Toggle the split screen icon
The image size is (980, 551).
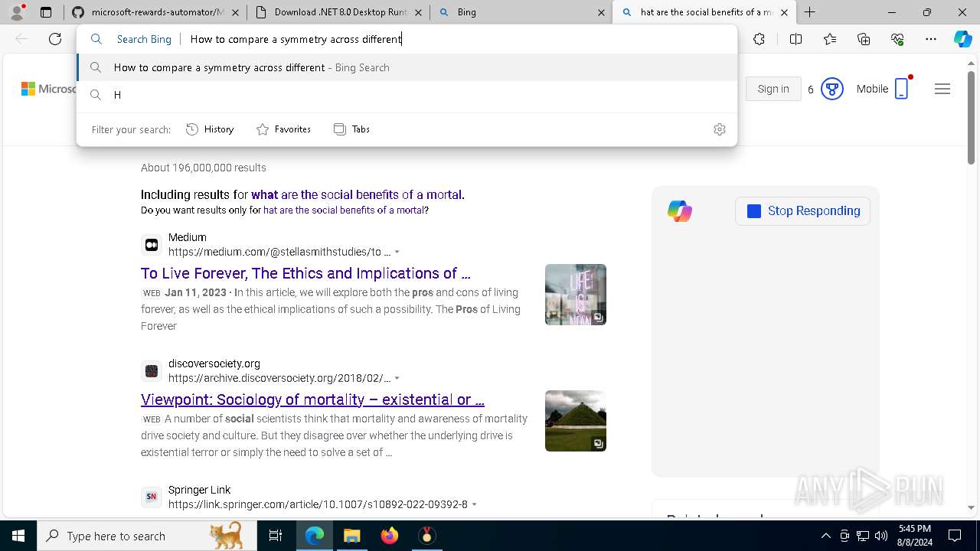795,39
